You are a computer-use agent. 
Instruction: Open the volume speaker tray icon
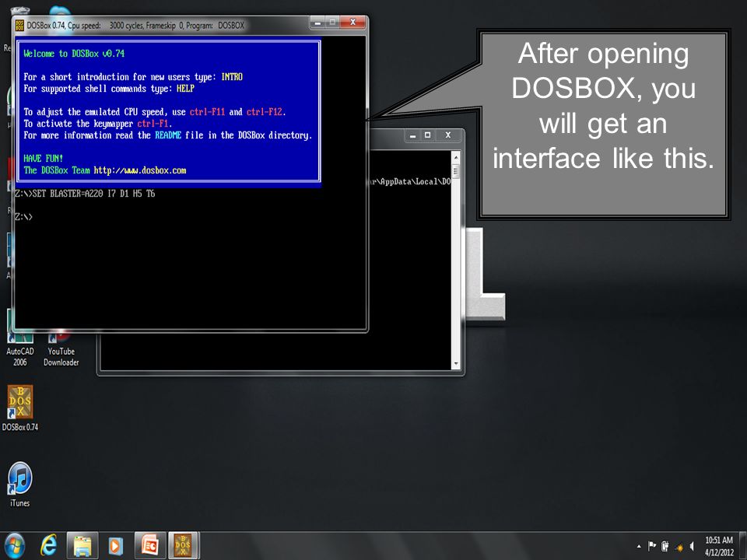[x=693, y=546]
